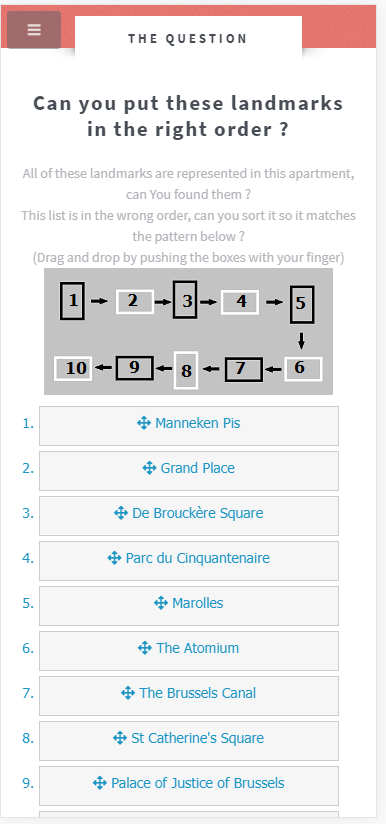
Task: Select the Grand Place list box
Action: [189, 471]
